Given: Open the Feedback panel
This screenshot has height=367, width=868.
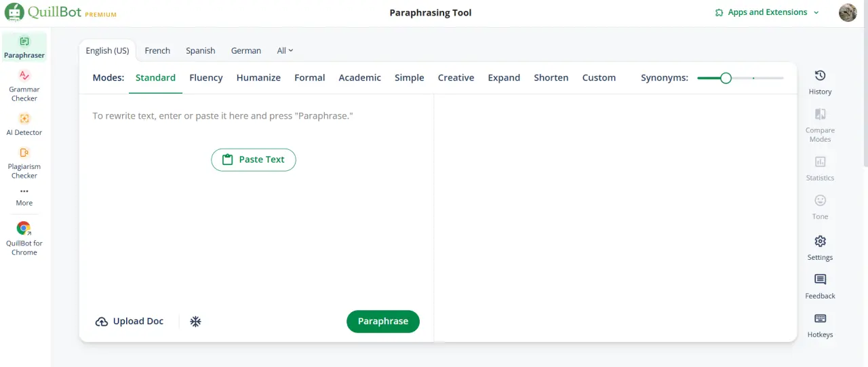Looking at the screenshot, I should click(820, 286).
